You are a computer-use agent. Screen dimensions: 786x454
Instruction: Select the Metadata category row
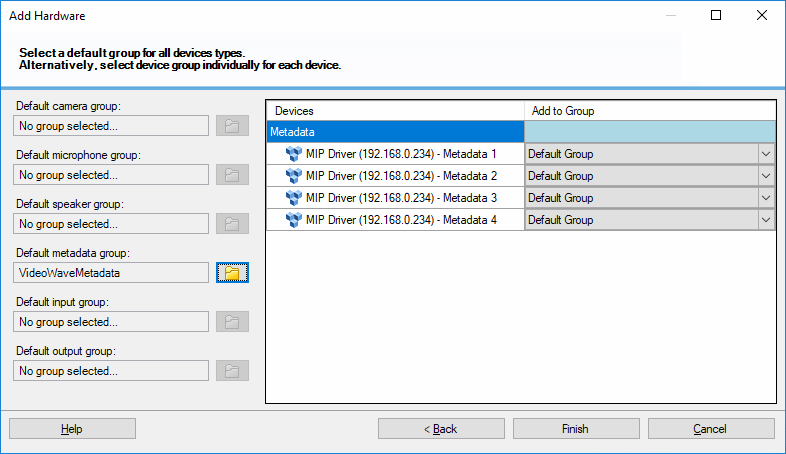(x=521, y=132)
